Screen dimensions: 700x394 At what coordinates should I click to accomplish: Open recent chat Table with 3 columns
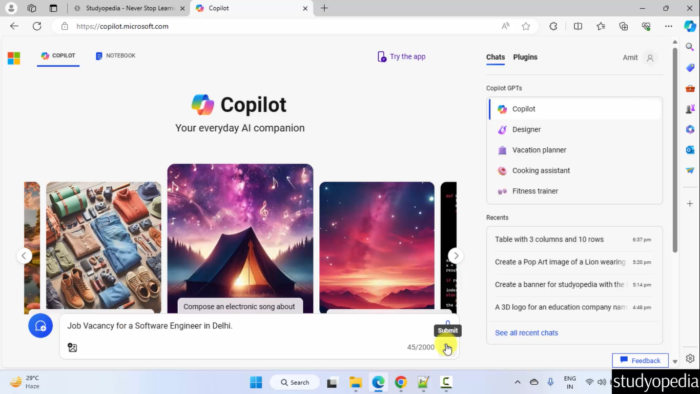(x=574, y=240)
